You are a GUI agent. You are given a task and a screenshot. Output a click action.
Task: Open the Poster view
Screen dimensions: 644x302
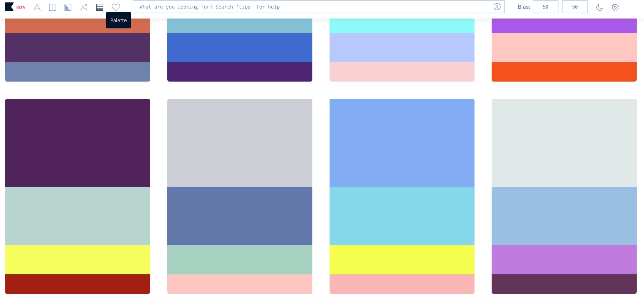pyautogui.click(x=53, y=7)
